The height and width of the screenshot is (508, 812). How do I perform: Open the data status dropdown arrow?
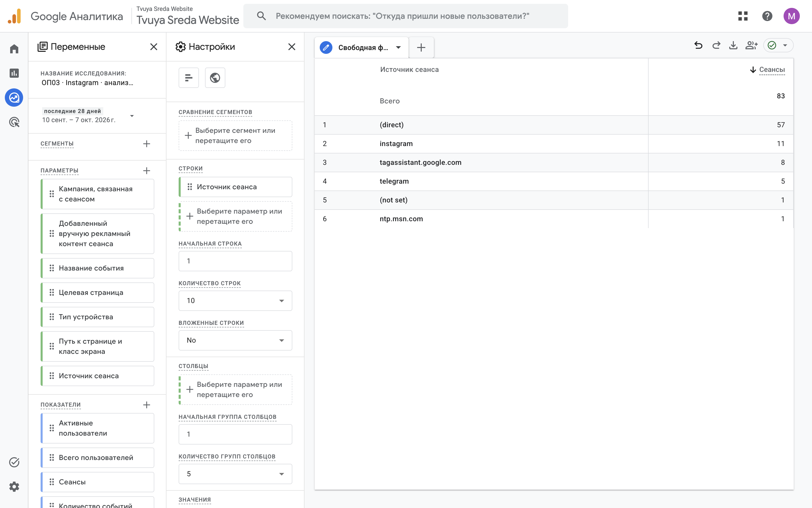[785, 45]
